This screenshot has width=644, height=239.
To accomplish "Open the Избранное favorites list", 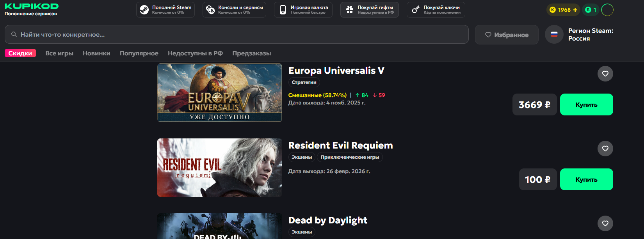I will tap(507, 35).
